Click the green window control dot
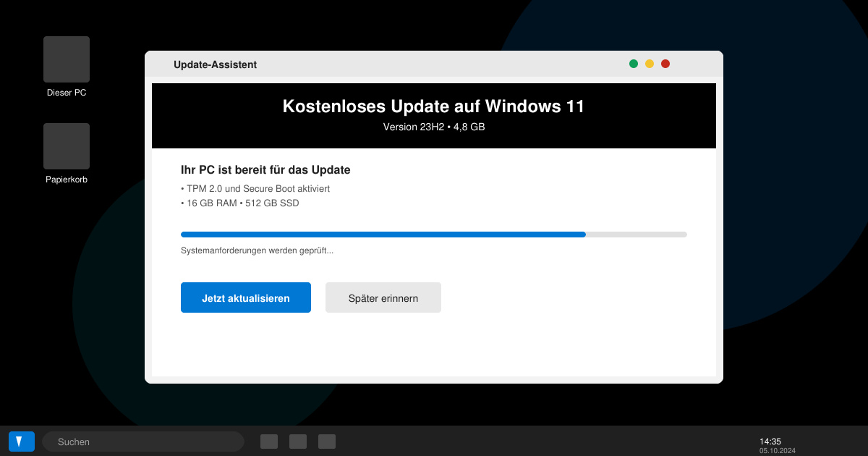 (634, 64)
